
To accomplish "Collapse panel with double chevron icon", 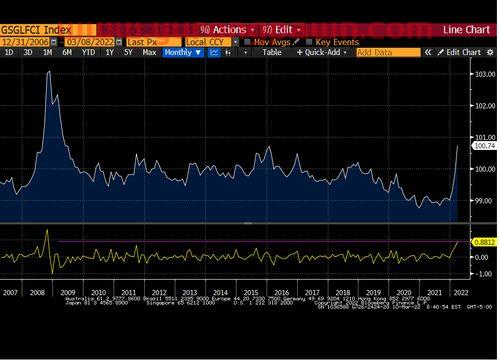I will [x=428, y=52].
